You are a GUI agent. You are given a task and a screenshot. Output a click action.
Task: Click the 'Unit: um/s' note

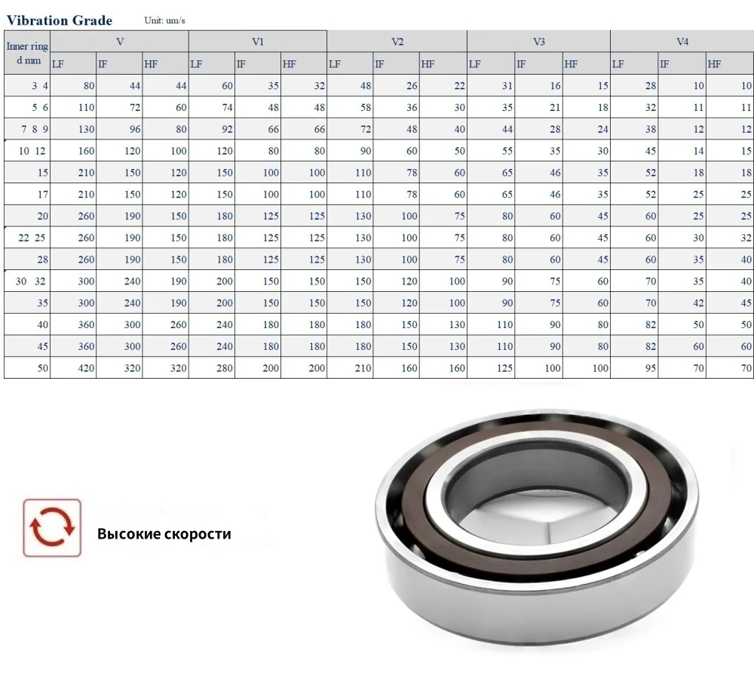[x=164, y=20]
